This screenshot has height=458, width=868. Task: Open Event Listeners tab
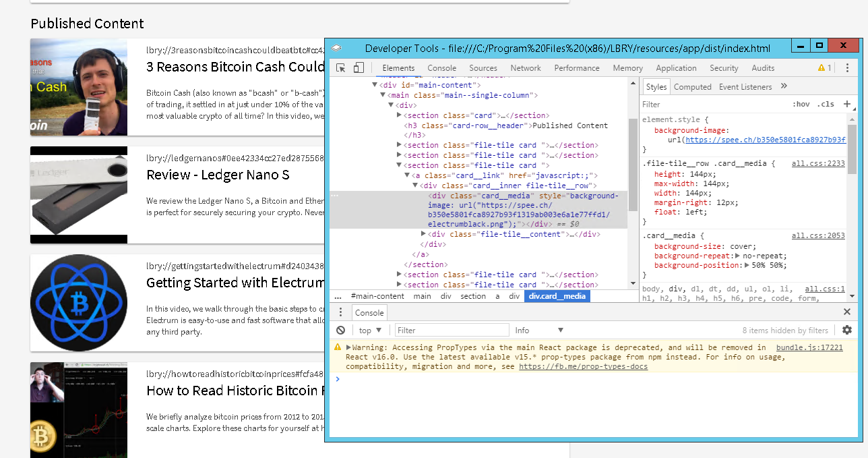pyautogui.click(x=745, y=87)
